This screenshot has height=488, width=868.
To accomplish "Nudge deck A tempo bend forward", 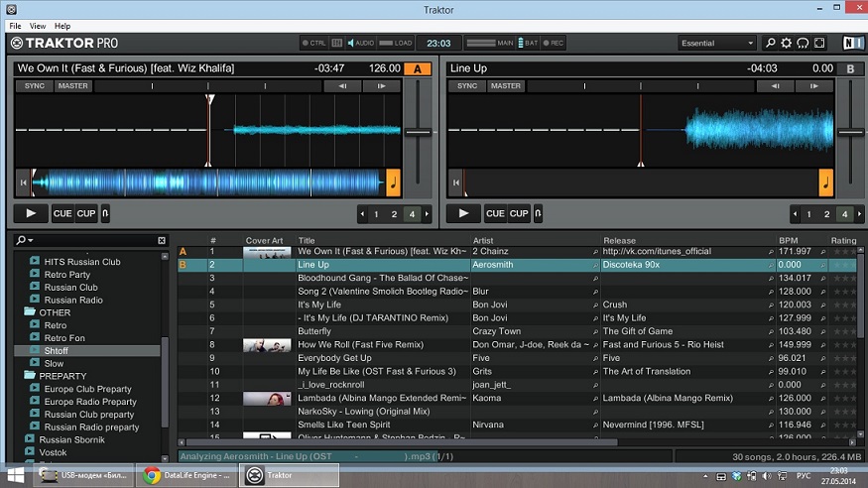I will tap(381, 85).
